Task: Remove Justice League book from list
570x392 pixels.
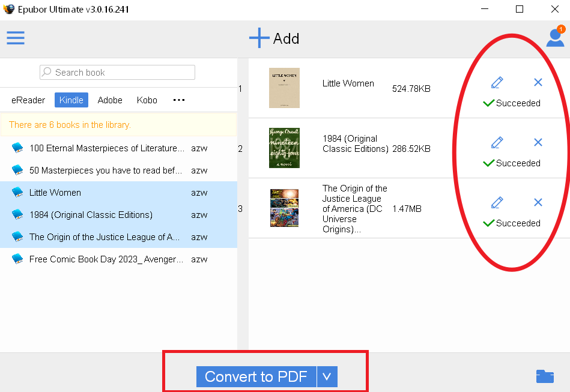Action: pyautogui.click(x=538, y=202)
